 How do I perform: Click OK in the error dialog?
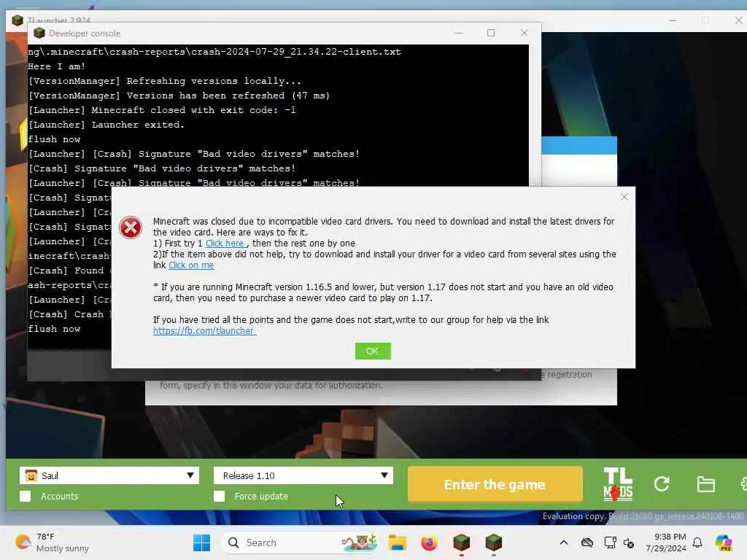click(x=373, y=351)
